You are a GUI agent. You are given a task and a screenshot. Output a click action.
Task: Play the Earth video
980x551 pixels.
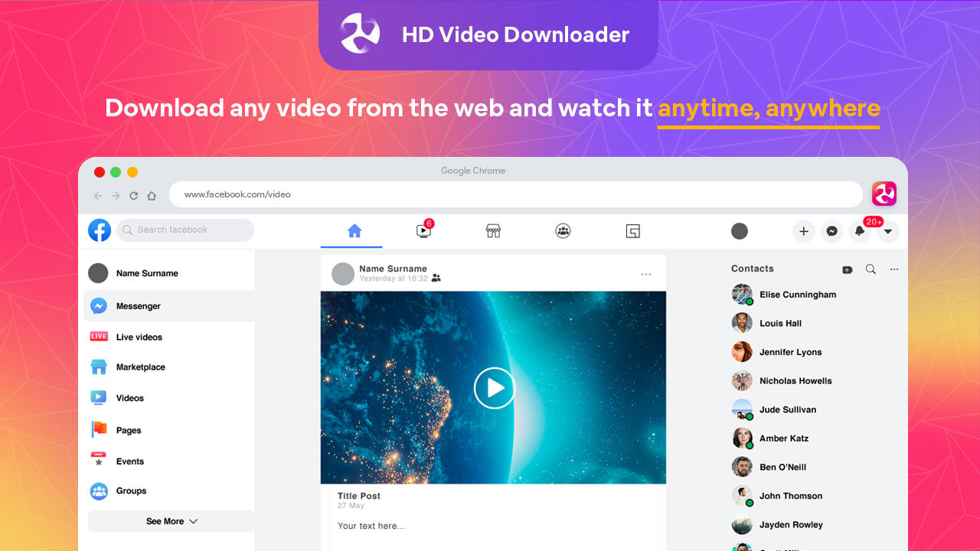click(495, 389)
